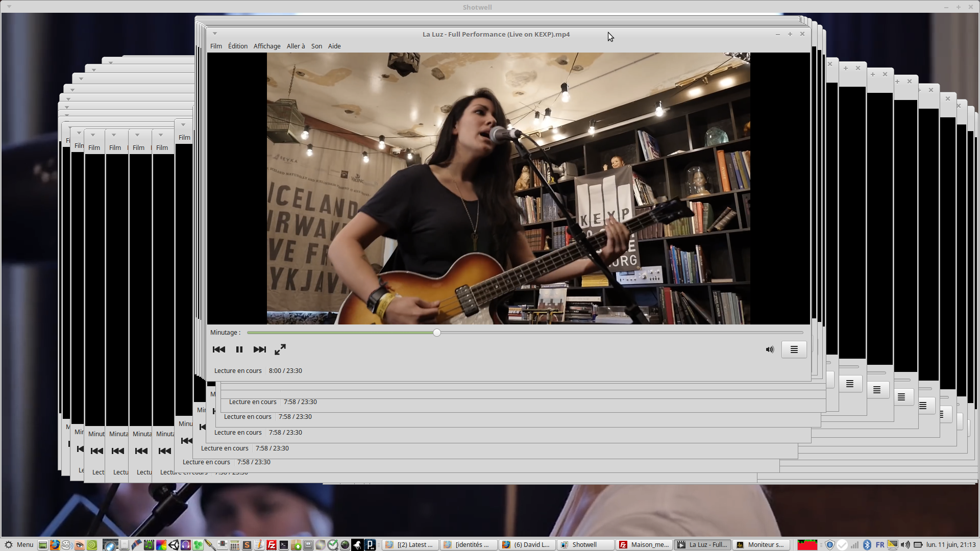
Task: Switch to the Shotwell taskbar window
Action: (x=584, y=544)
